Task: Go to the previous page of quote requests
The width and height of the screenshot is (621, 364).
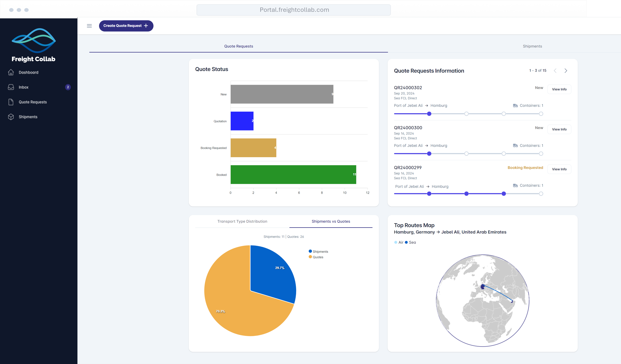Action: pyautogui.click(x=555, y=71)
